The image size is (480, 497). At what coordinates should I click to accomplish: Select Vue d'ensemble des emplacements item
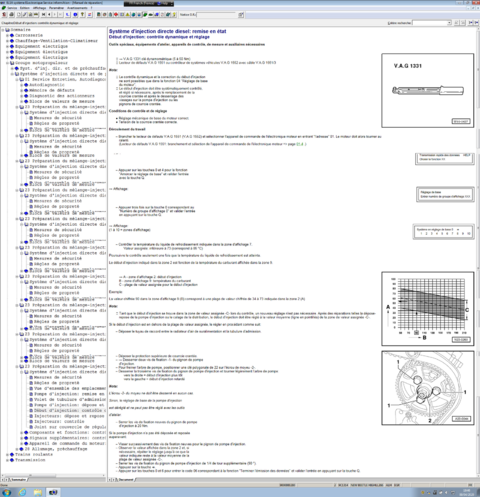pyautogui.click(x=70, y=388)
